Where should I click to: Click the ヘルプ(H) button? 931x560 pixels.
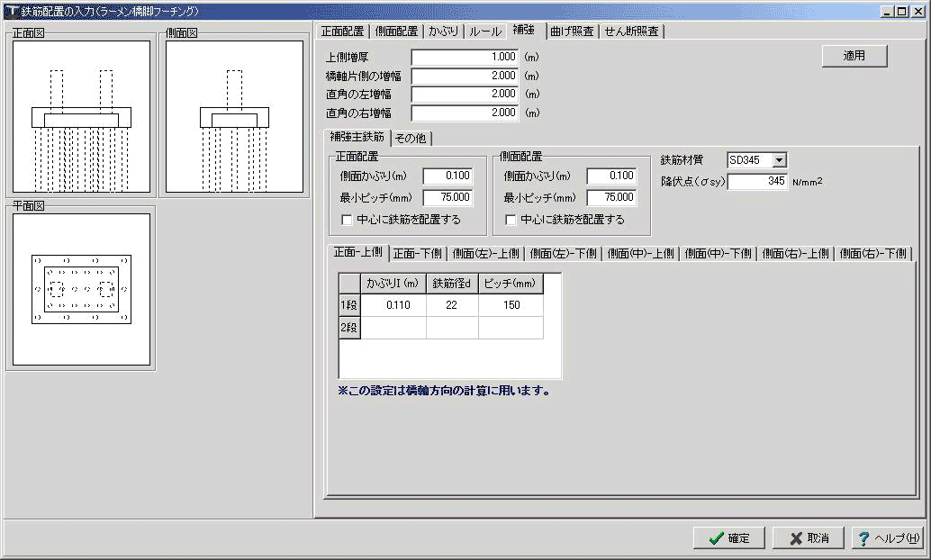click(x=888, y=538)
